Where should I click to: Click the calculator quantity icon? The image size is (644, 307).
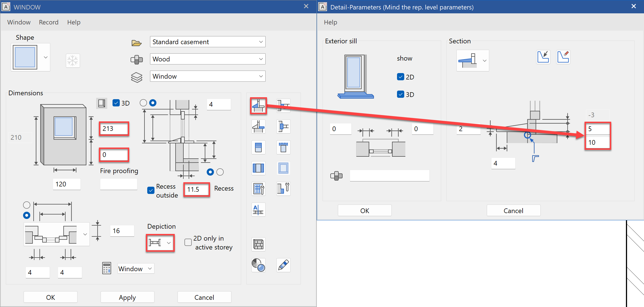[x=107, y=268]
